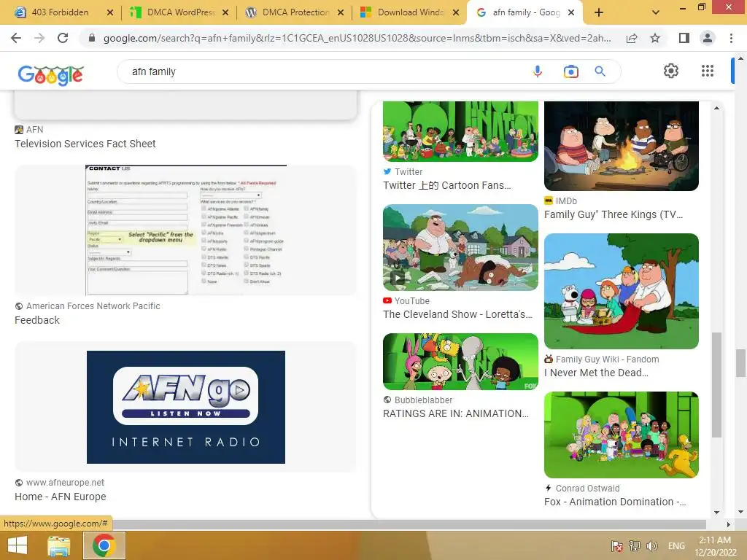Open RATINGS ARE IN: ANIMATION link
747x560 pixels.
(x=455, y=414)
